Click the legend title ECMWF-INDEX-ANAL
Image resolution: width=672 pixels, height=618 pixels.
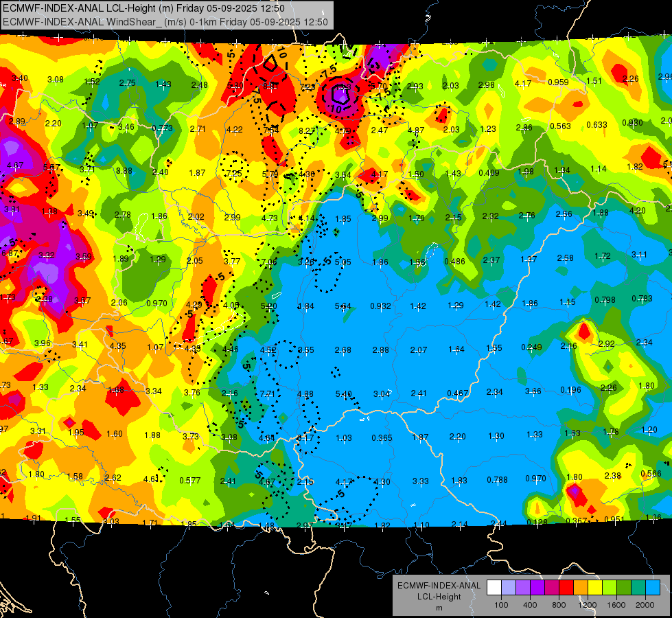439,586
